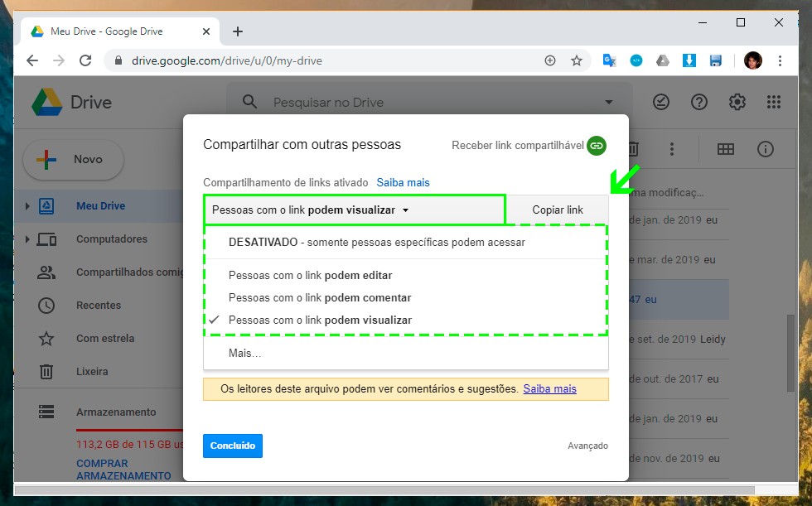812x506 pixels.
Task: Click the Recentes clock icon
Action: (46, 306)
